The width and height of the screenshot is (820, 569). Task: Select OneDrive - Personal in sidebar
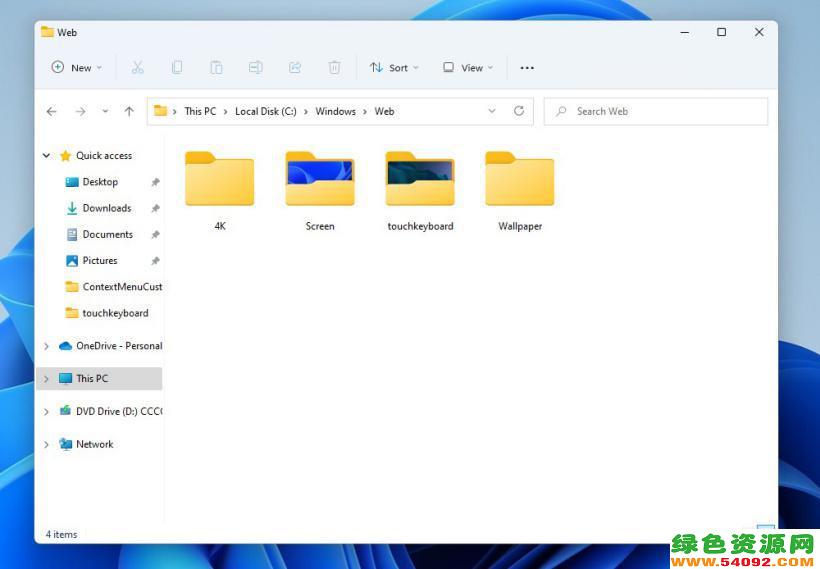(x=119, y=346)
